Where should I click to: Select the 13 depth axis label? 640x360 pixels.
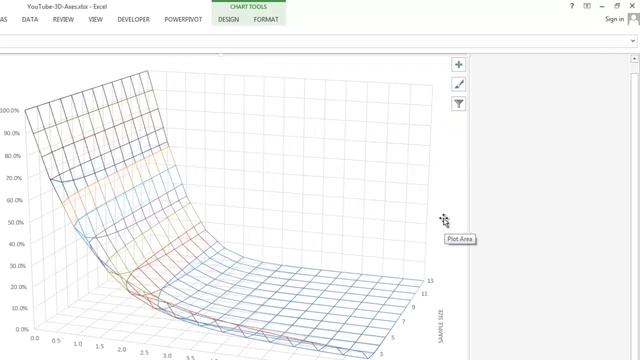coord(430,281)
